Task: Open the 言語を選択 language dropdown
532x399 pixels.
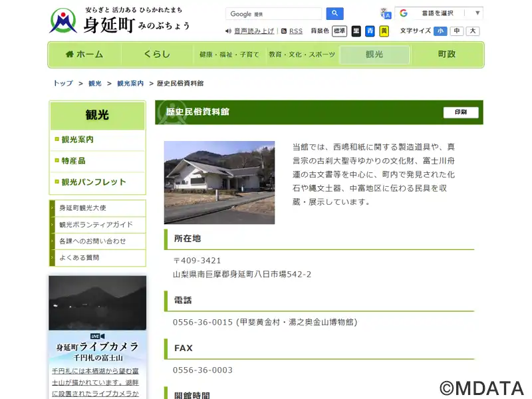Action: coord(440,13)
